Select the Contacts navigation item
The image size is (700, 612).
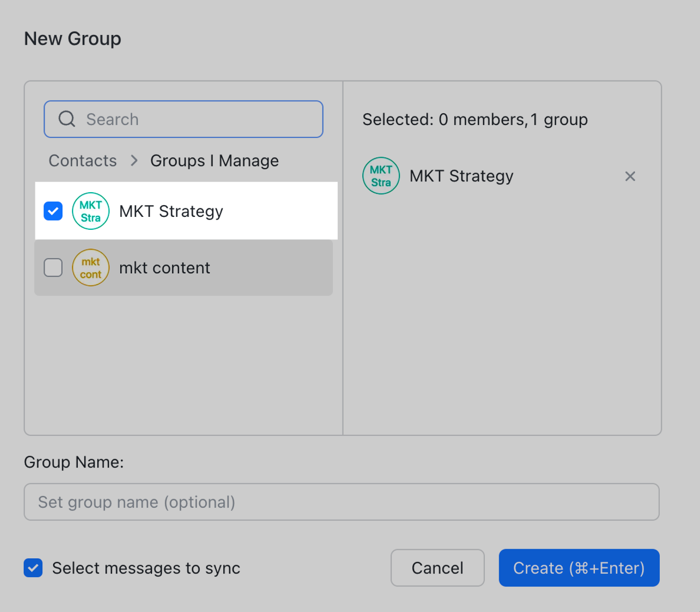(82, 161)
